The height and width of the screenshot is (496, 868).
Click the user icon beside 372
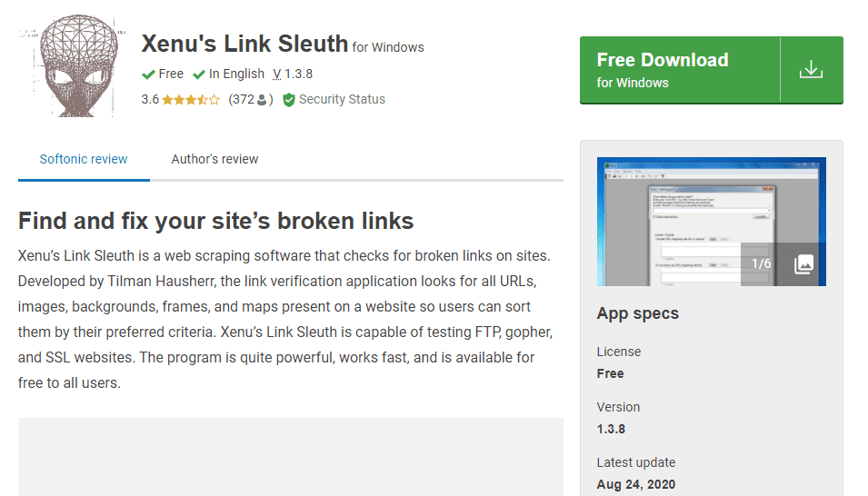pyautogui.click(x=263, y=100)
